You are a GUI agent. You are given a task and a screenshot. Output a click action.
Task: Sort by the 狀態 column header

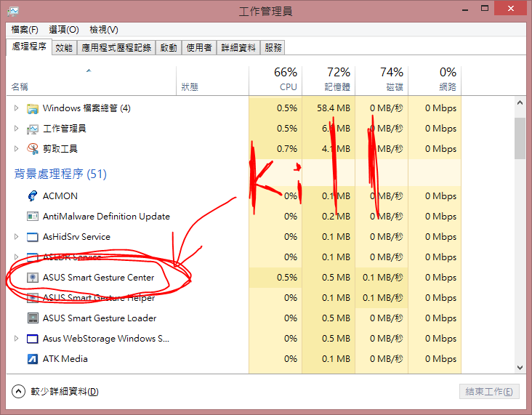click(212, 81)
